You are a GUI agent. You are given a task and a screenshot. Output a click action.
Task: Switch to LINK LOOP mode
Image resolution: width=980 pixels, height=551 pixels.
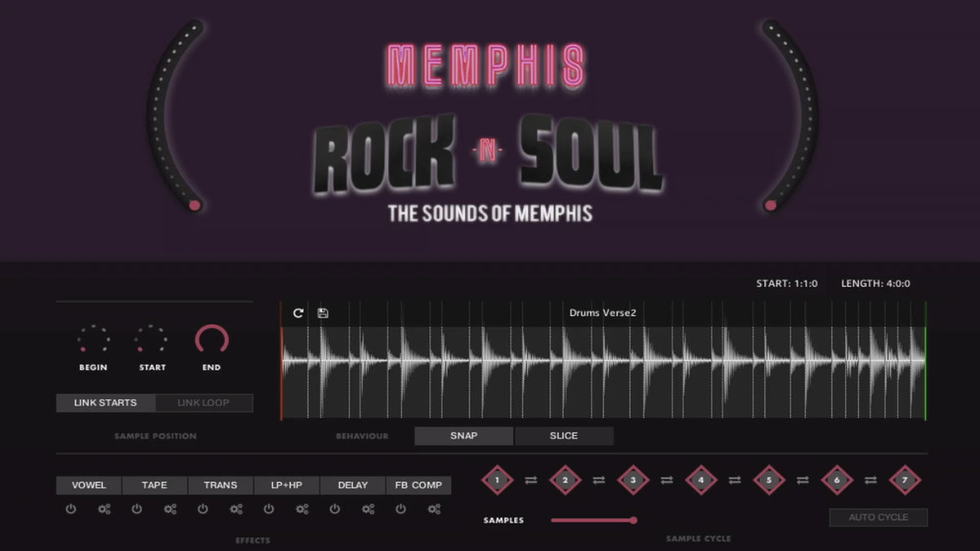click(203, 402)
